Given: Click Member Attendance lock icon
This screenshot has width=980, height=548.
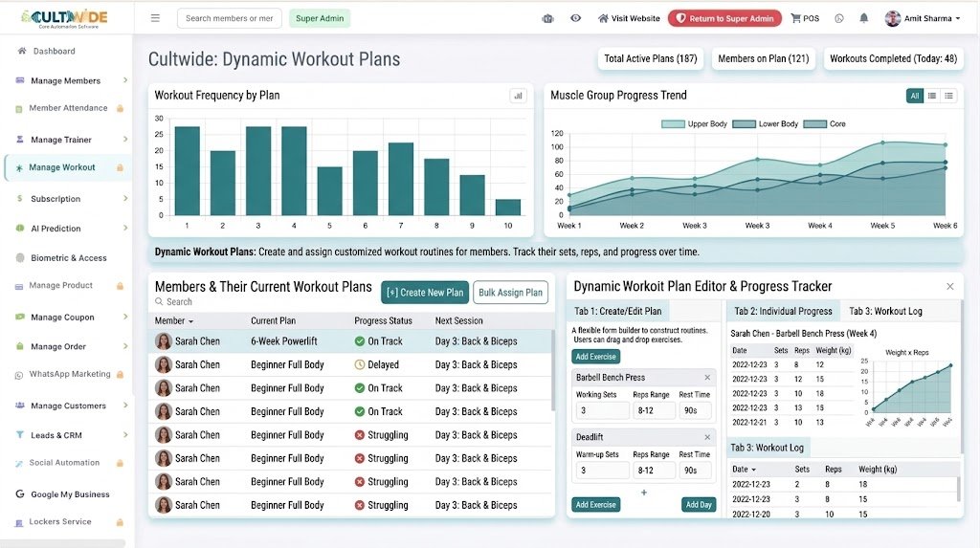Looking at the screenshot, I should tap(120, 109).
